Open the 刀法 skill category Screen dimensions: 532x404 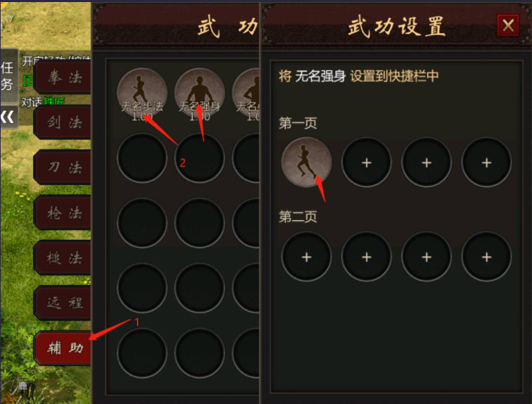[x=63, y=167]
